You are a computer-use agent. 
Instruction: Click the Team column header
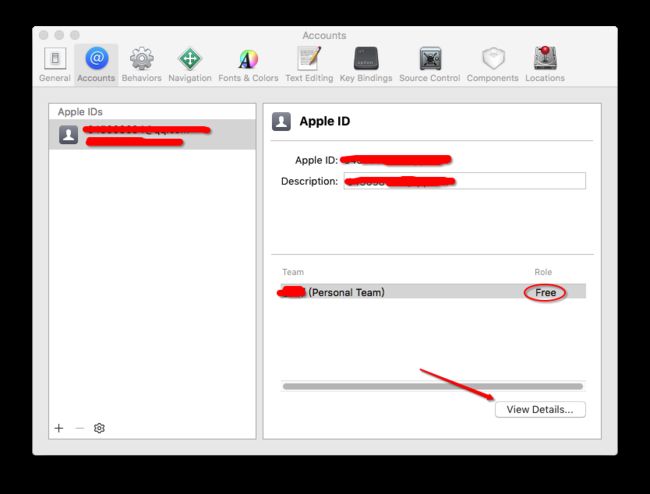click(293, 272)
